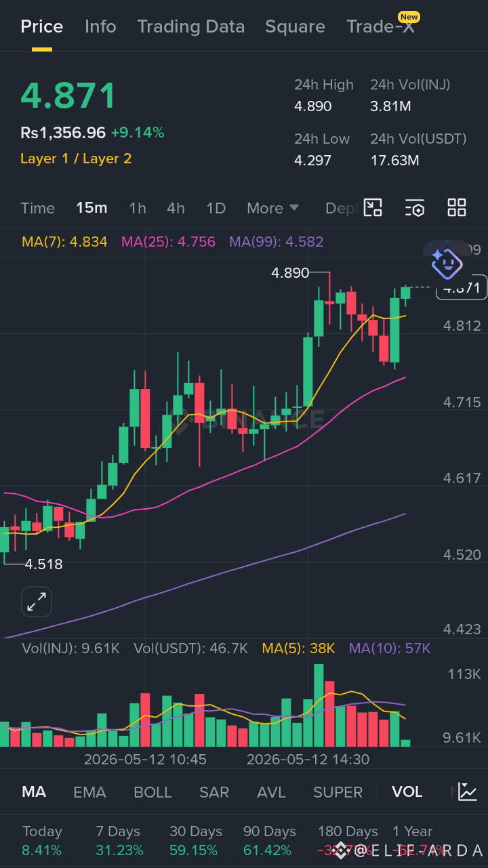Screen dimensions: 488x868
Task: Tap the Vol(USDT): 46.7K label
Action: (x=190, y=648)
